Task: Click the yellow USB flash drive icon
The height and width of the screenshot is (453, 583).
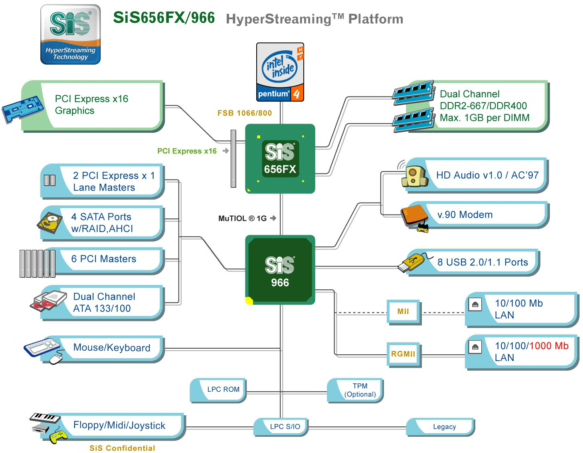Action: (x=415, y=262)
